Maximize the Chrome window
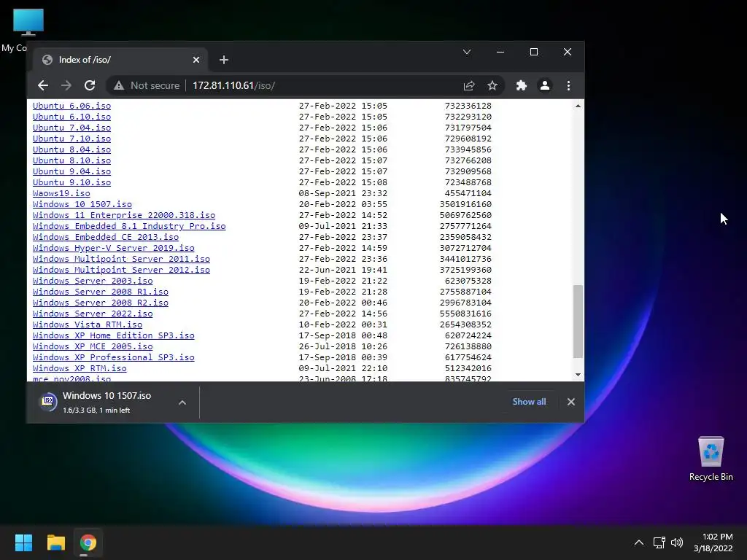This screenshot has height=560, width=747. [534, 52]
